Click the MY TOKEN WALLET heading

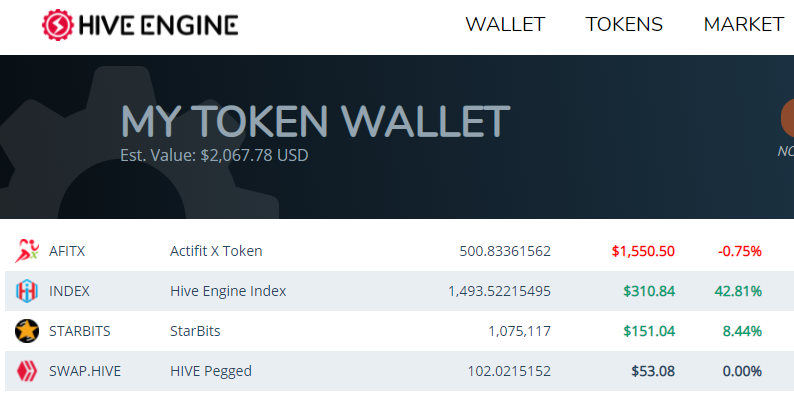tap(315, 121)
